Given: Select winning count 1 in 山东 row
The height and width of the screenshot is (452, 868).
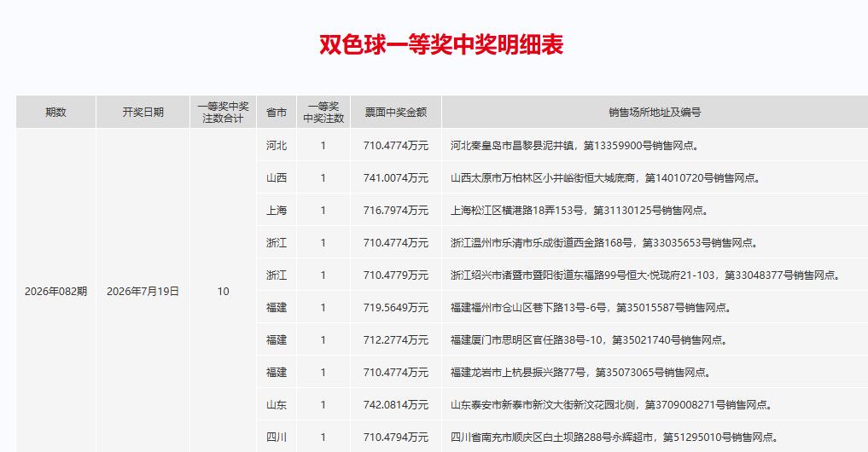Looking at the screenshot, I should click(x=323, y=405).
